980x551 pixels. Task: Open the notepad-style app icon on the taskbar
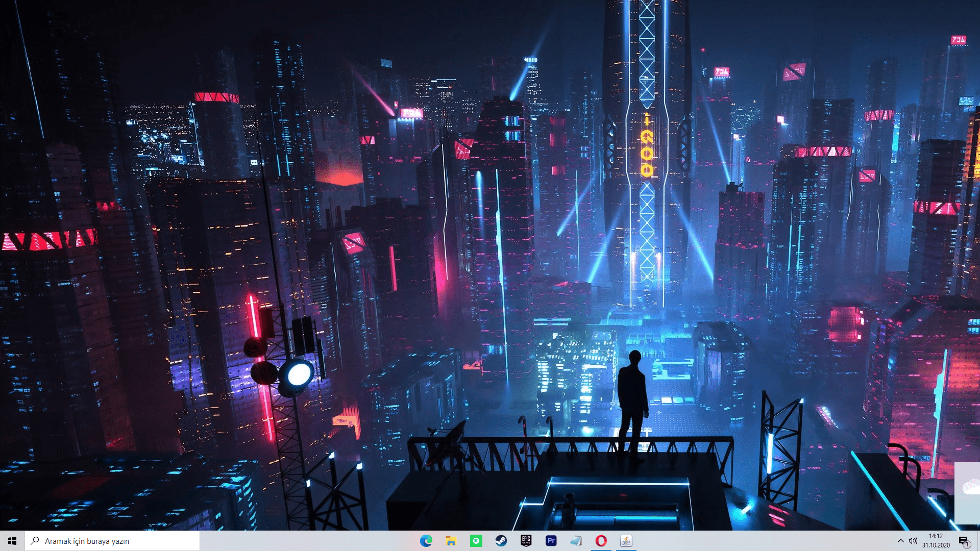tap(576, 541)
